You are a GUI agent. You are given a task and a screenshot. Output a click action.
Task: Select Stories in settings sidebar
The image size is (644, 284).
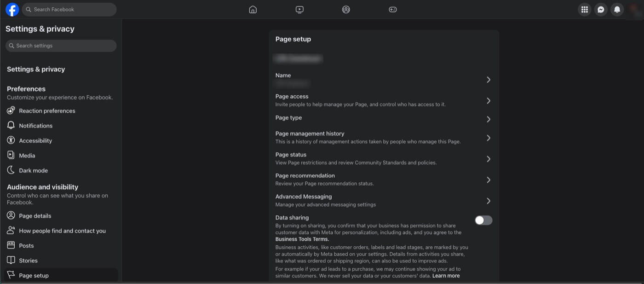(x=61, y=261)
